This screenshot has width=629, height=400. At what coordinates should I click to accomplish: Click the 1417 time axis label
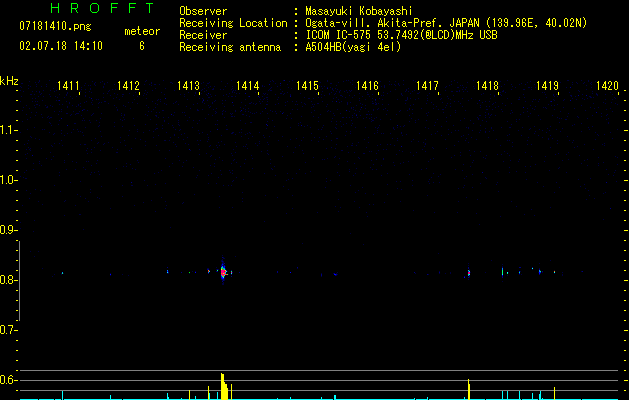[427, 85]
